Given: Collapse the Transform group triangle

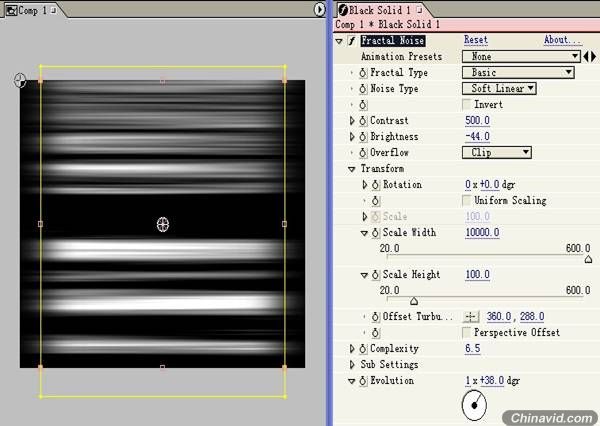Looking at the screenshot, I should (x=352, y=169).
